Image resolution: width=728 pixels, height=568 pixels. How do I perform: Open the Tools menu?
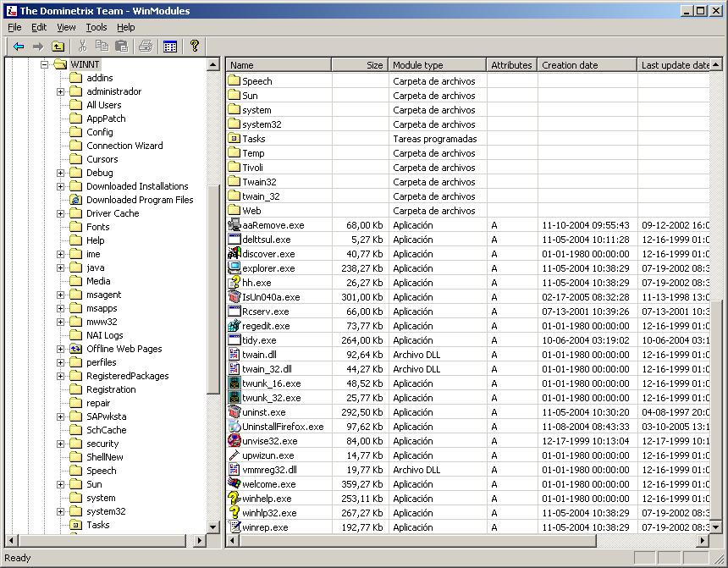click(x=97, y=27)
